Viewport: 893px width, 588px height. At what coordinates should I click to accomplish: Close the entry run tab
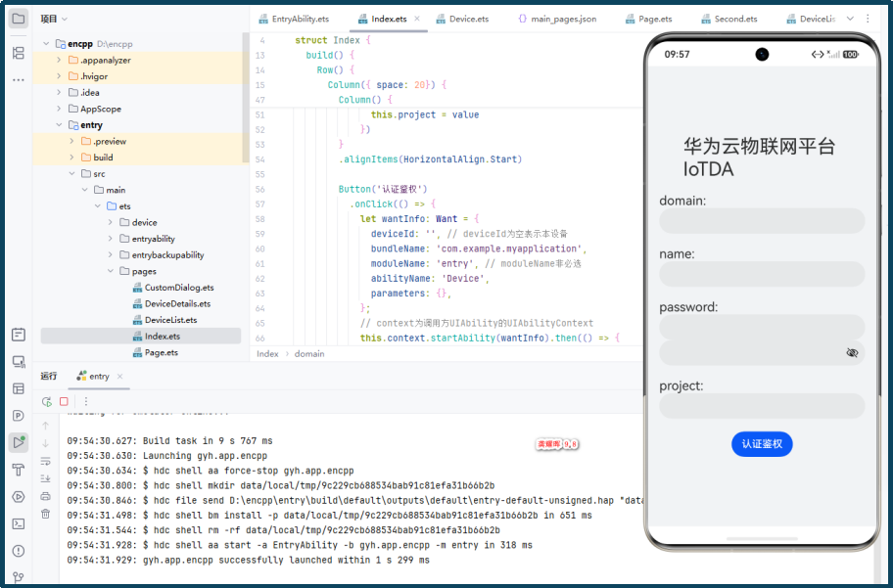pos(119,377)
